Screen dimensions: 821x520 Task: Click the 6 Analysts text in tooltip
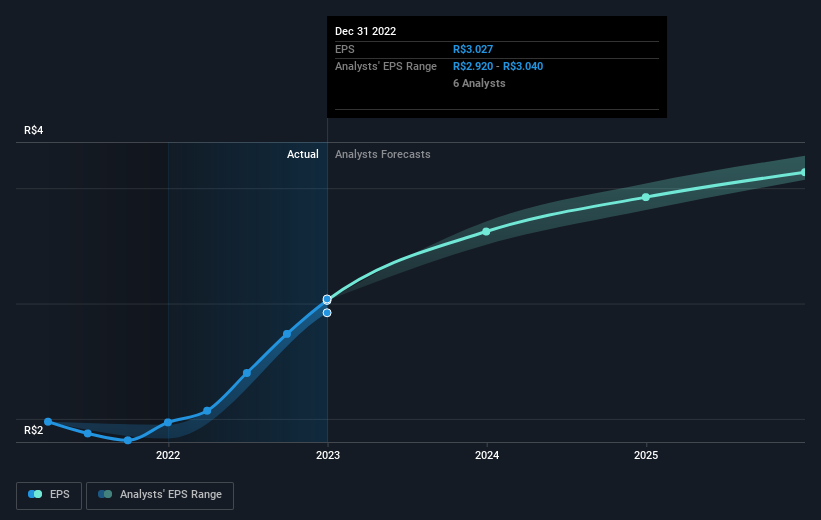479,83
